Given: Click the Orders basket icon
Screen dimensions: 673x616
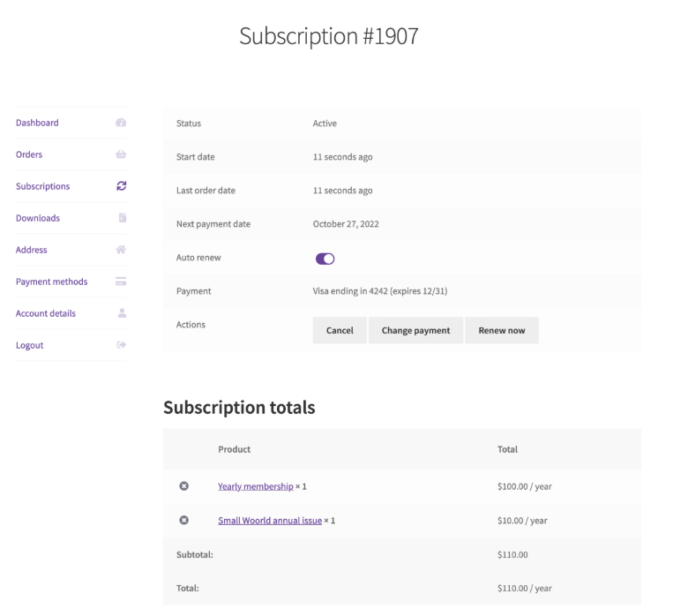Looking at the screenshot, I should (122, 154).
